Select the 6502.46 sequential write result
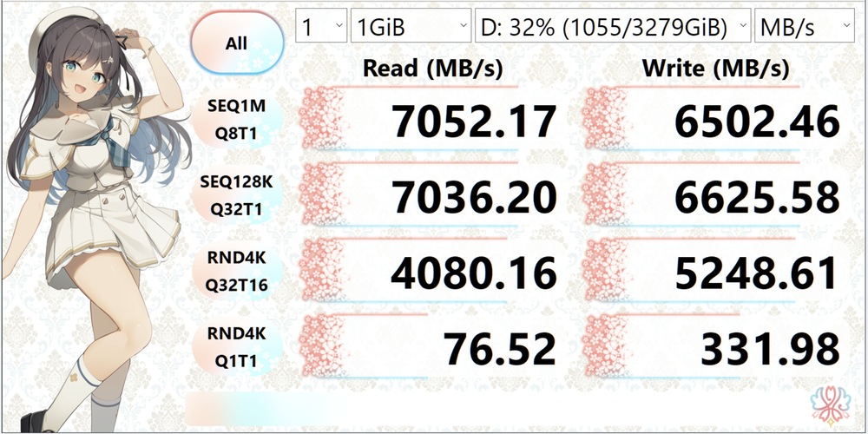Viewport: 868px width, 434px height. tap(757, 122)
